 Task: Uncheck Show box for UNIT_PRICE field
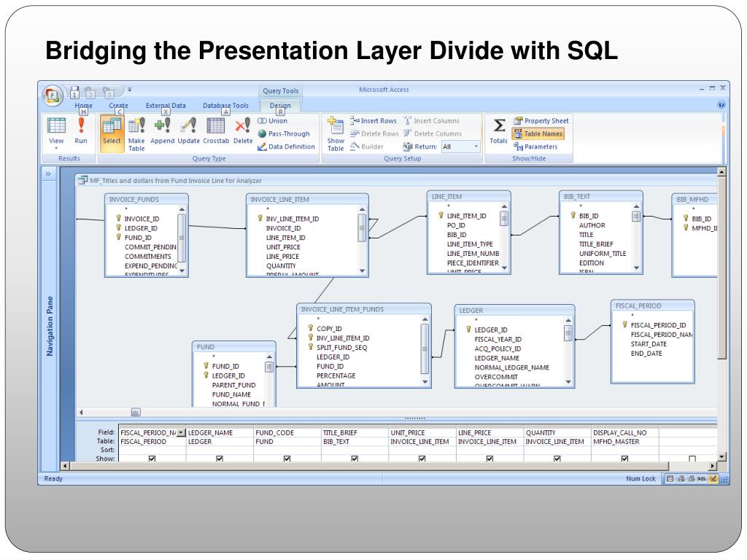[422, 459]
